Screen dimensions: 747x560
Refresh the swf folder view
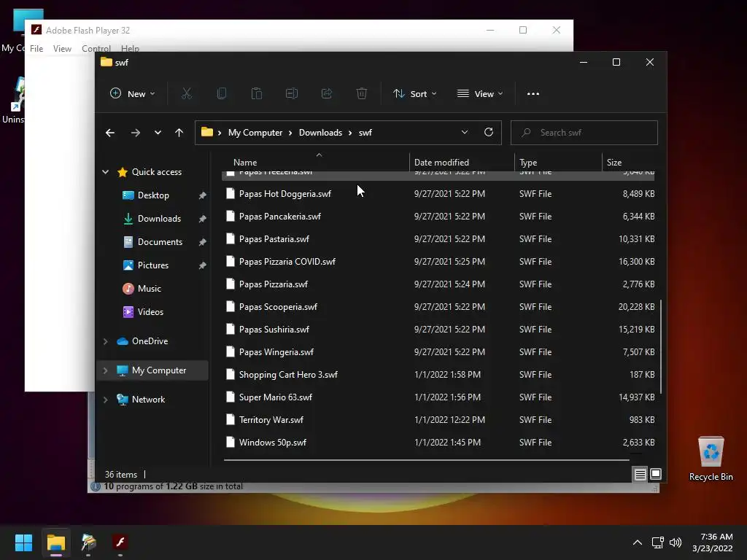pyautogui.click(x=488, y=133)
